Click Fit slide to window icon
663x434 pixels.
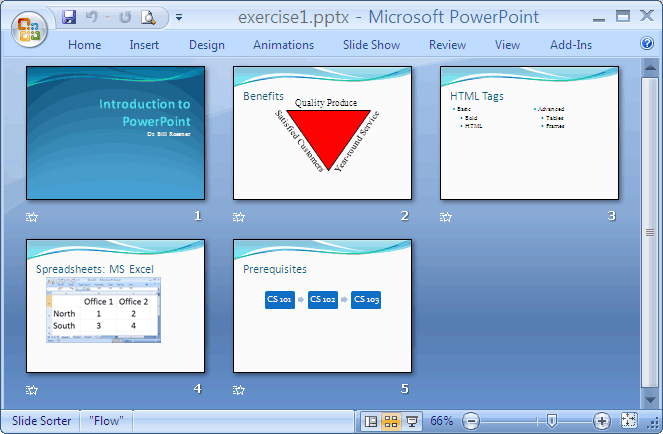point(629,421)
